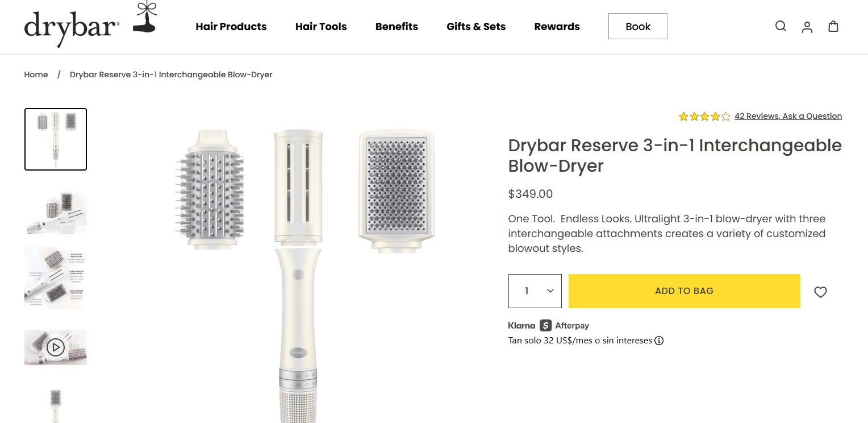The width and height of the screenshot is (868, 423).
Task: Open the account sign-in icon
Action: coord(807,26)
